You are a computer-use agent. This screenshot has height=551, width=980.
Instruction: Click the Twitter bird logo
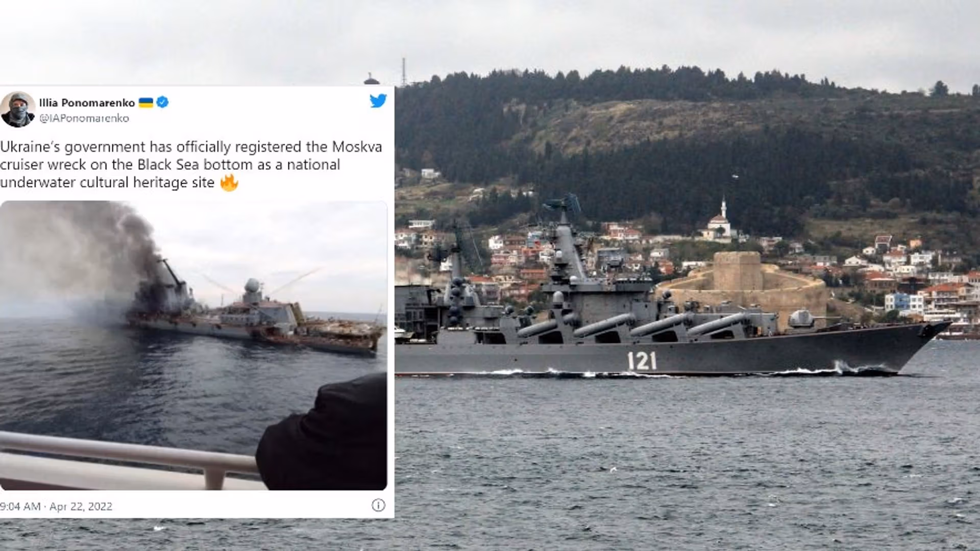click(x=378, y=101)
